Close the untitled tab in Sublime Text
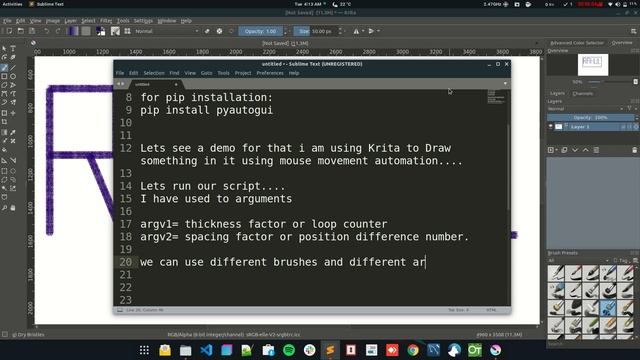 [176, 84]
